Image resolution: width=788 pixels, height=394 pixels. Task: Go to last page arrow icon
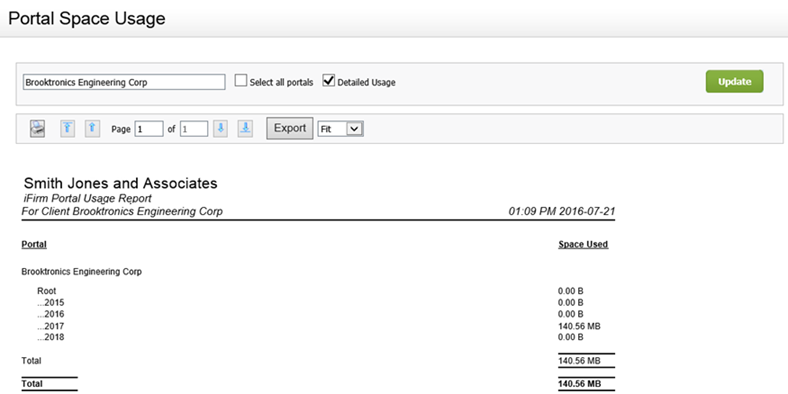coord(245,129)
